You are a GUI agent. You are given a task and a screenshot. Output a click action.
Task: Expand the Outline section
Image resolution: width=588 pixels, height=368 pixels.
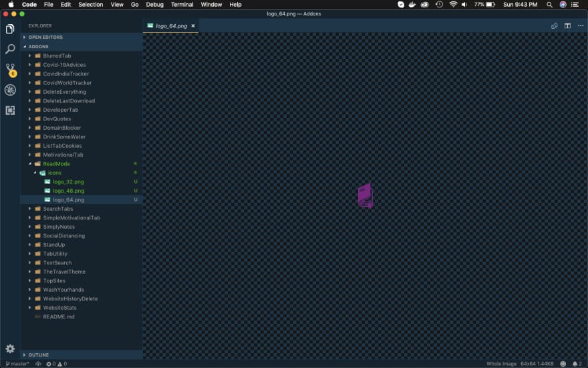(x=82, y=355)
